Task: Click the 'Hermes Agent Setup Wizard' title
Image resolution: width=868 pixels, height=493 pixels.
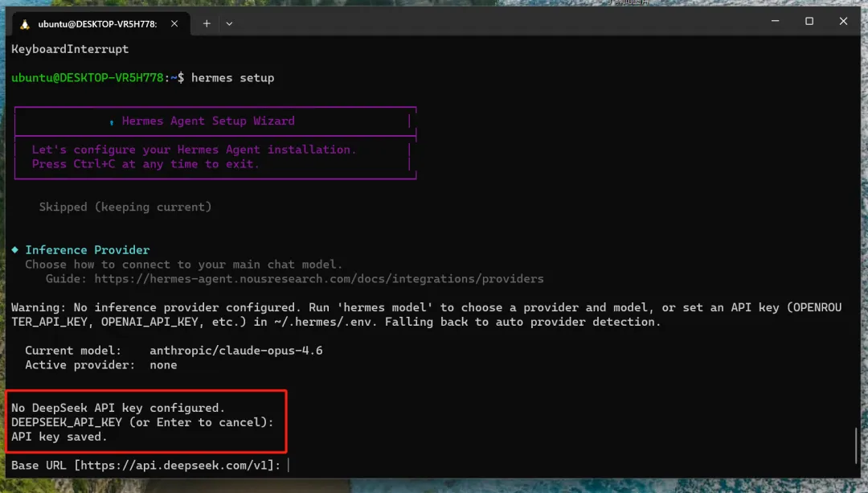Action: (208, 121)
